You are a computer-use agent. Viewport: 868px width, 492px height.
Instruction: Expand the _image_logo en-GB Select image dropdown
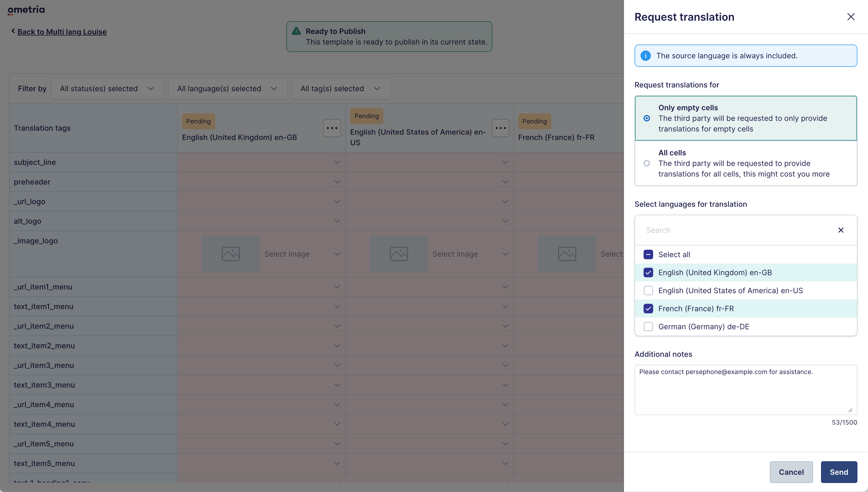coord(337,254)
